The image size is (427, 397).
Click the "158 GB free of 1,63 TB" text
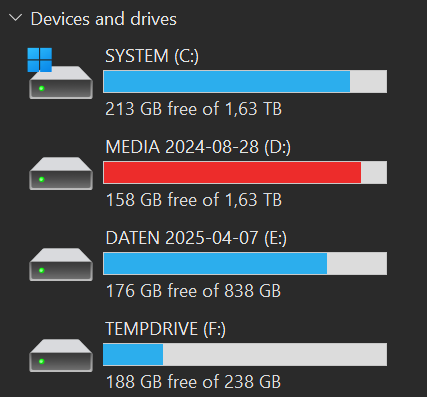click(x=194, y=200)
